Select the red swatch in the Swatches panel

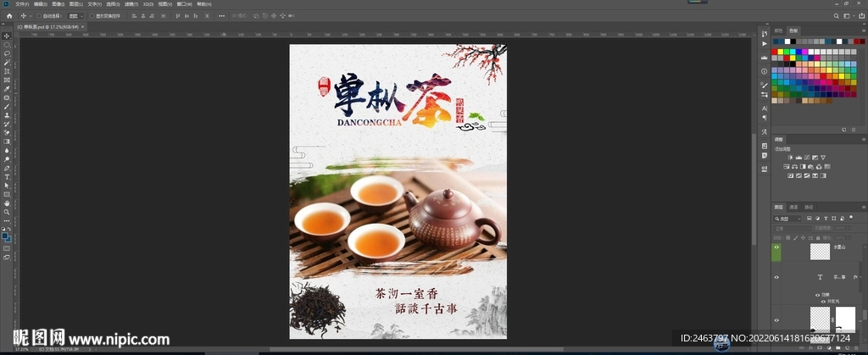[774, 52]
